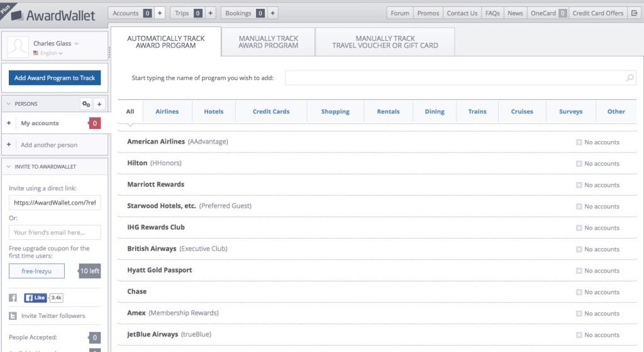Click plus next to Add another person
644x352 pixels.
coord(9,145)
